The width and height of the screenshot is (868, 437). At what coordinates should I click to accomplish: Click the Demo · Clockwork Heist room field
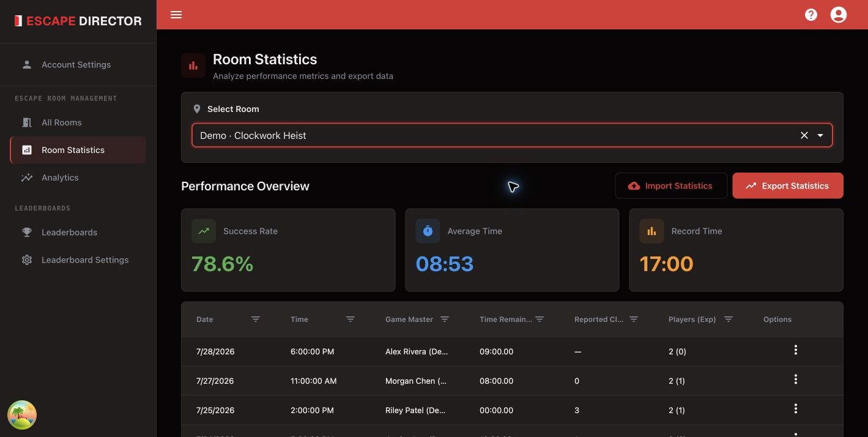tap(512, 135)
